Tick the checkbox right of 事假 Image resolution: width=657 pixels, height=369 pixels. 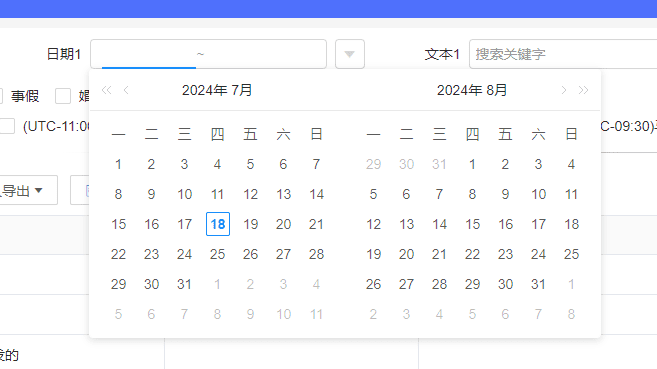(63, 96)
